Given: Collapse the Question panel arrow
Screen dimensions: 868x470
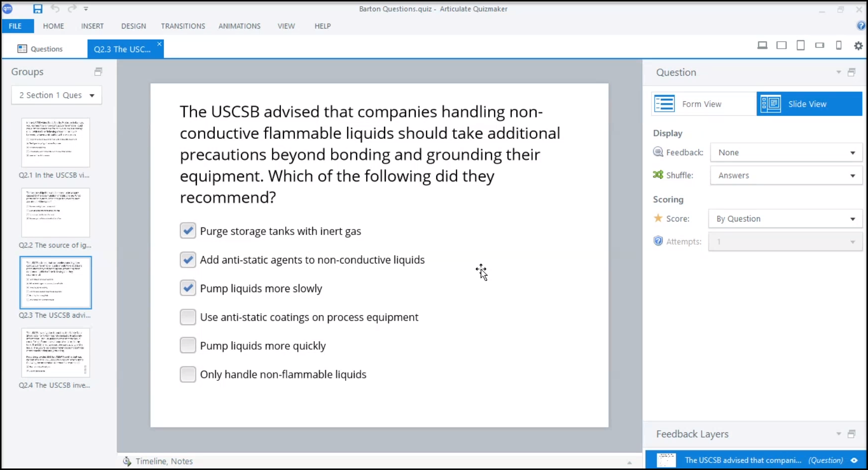Looking at the screenshot, I should click(x=839, y=73).
